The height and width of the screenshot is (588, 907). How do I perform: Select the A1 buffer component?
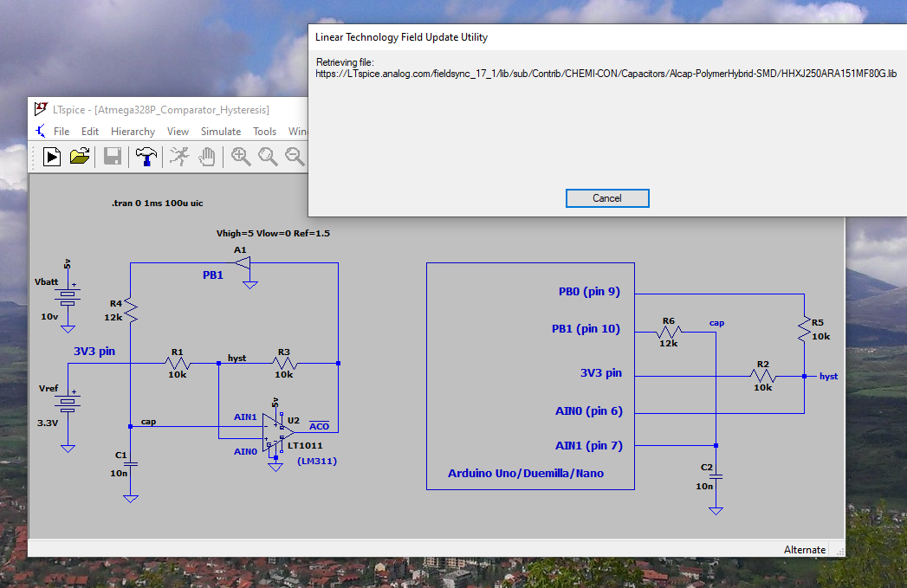(243, 263)
